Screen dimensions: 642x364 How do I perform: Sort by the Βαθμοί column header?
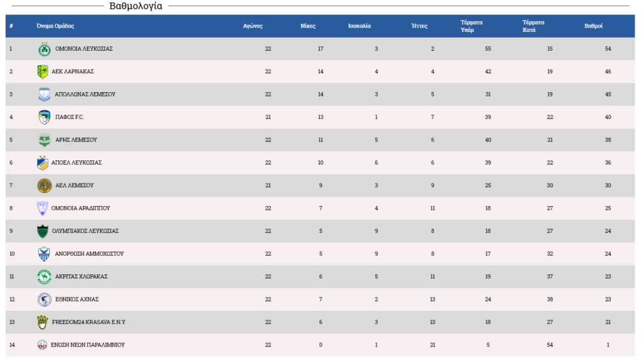click(x=593, y=26)
